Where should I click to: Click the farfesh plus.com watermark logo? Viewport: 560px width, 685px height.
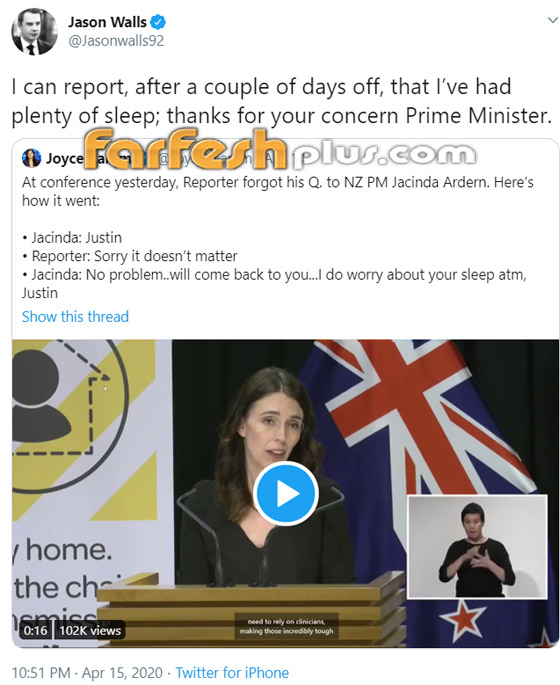[x=280, y=150]
